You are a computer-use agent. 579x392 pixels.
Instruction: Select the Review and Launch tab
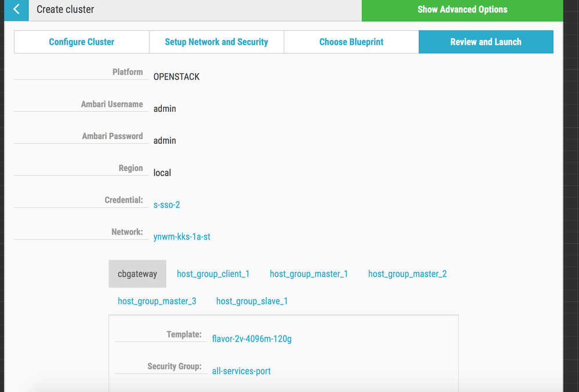point(486,42)
